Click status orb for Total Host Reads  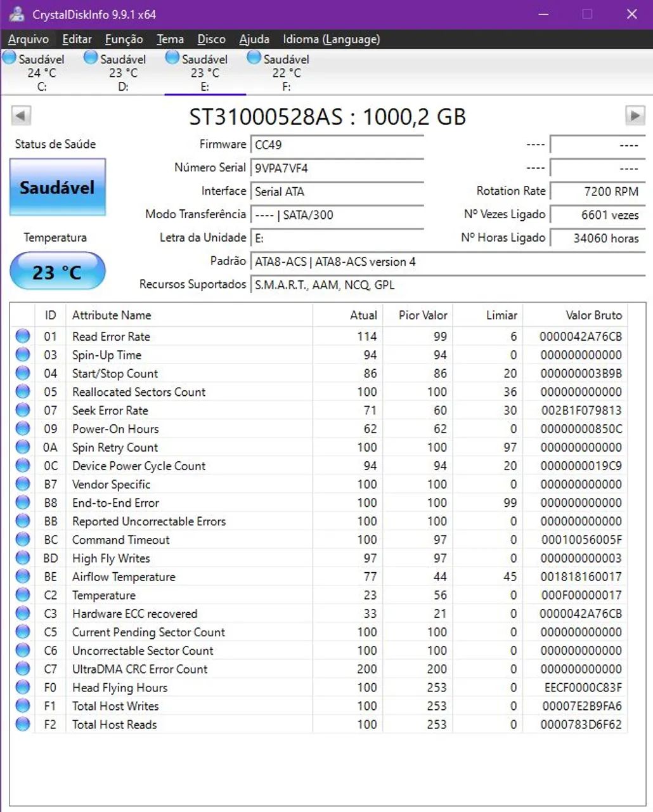tap(23, 724)
